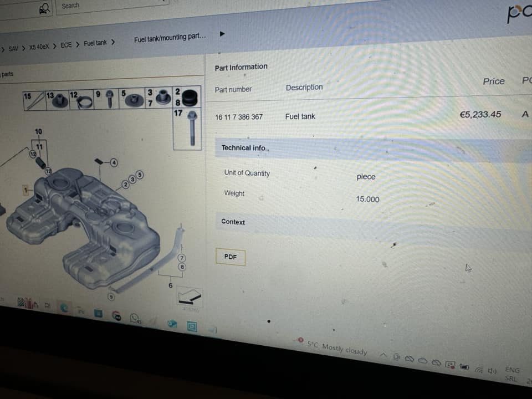532x399 pixels.
Task: Select part thumbnail 5 washer
Action: pos(132,98)
